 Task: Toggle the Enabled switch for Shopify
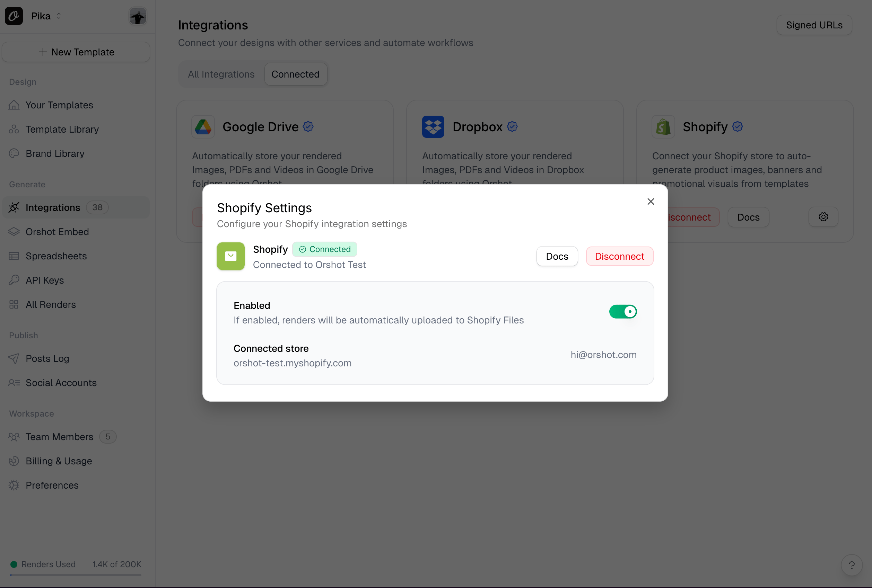(x=622, y=312)
